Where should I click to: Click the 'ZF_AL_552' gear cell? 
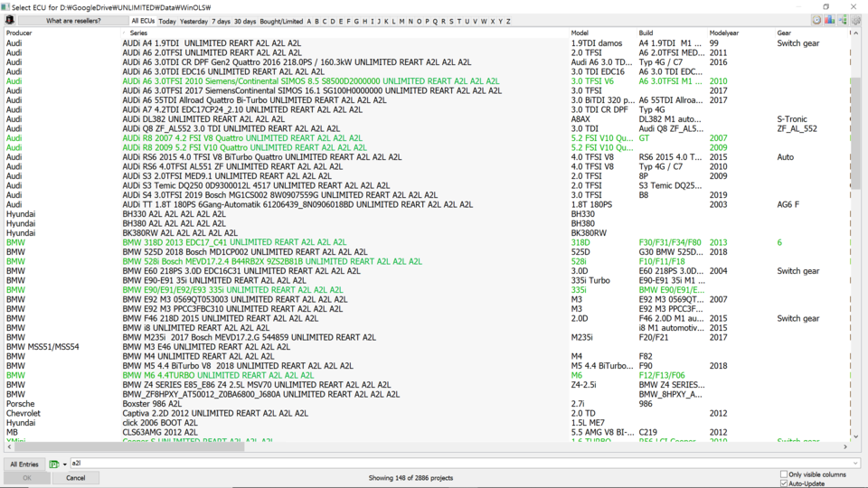[797, 129]
